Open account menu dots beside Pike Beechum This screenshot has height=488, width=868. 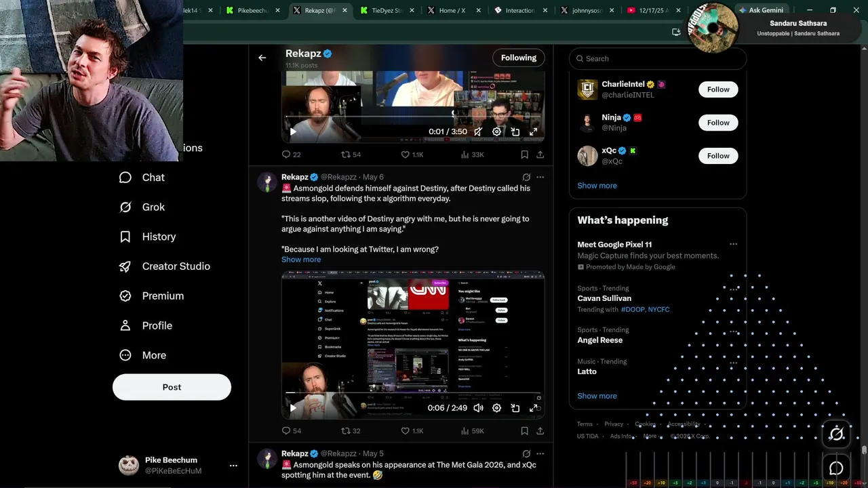coord(233,466)
